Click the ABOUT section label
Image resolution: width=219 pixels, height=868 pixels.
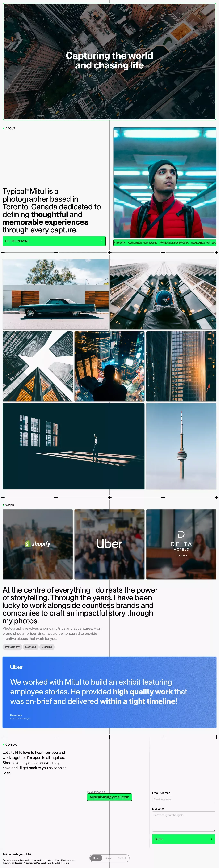coord(10,128)
